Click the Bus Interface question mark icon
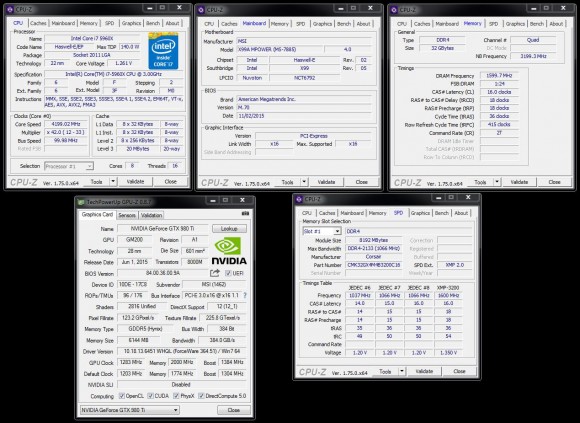This screenshot has width=580, height=423. pyautogui.click(x=245, y=295)
